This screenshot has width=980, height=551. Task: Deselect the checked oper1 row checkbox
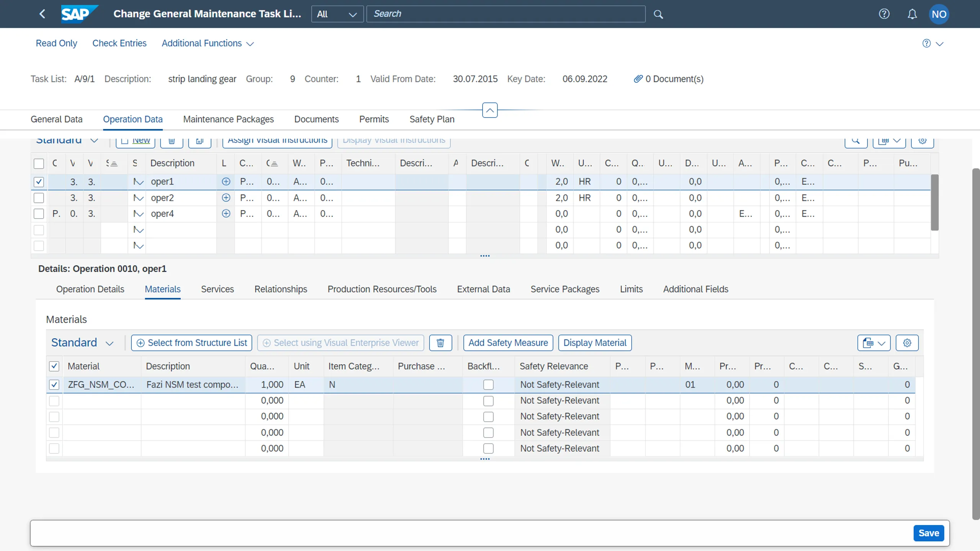pyautogui.click(x=39, y=181)
